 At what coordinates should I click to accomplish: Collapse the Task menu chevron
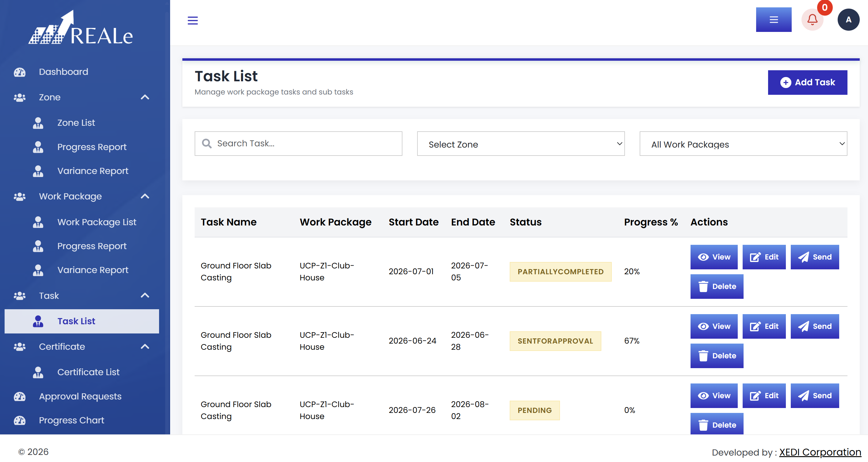coord(145,296)
